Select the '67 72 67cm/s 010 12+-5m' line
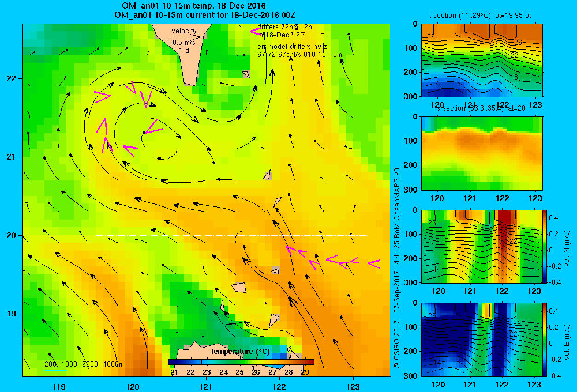Viewport: 577px width, 392px height. pyautogui.click(x=299, y=55)
